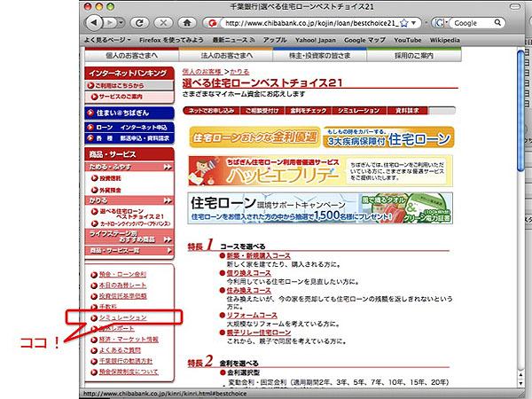Open the Firefox を使ってみよう bookmark

(171, 40)
